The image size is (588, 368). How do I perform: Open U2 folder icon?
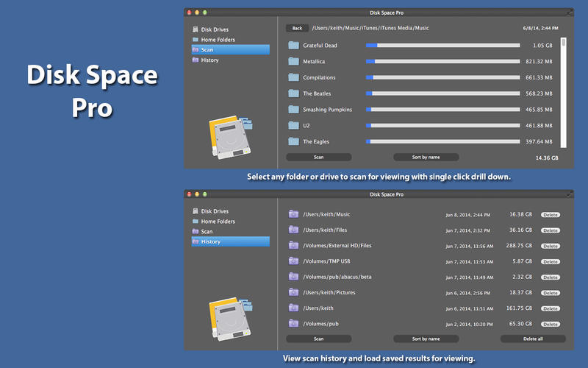click(x=293, y=125)
